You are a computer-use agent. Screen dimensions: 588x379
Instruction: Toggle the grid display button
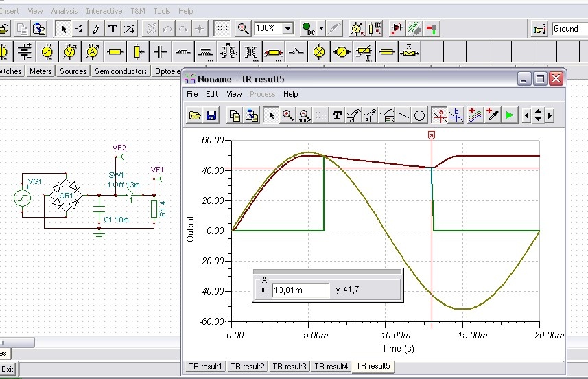222,29
